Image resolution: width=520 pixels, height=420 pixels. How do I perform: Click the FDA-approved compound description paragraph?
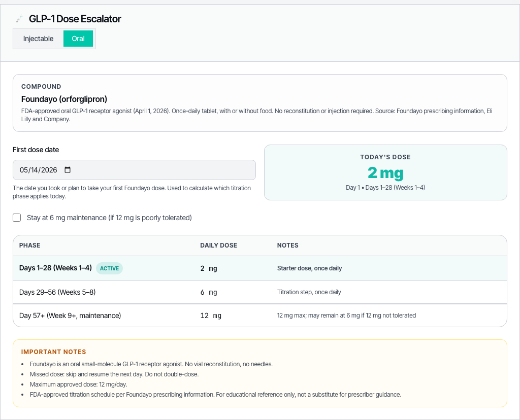click(256, 115)
